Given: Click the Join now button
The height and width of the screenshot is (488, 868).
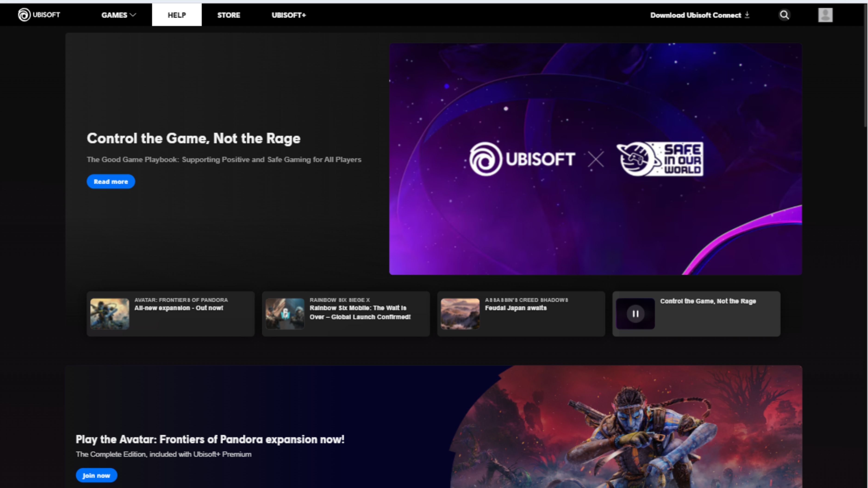Looking at the screenshot, I should point(96,475).
